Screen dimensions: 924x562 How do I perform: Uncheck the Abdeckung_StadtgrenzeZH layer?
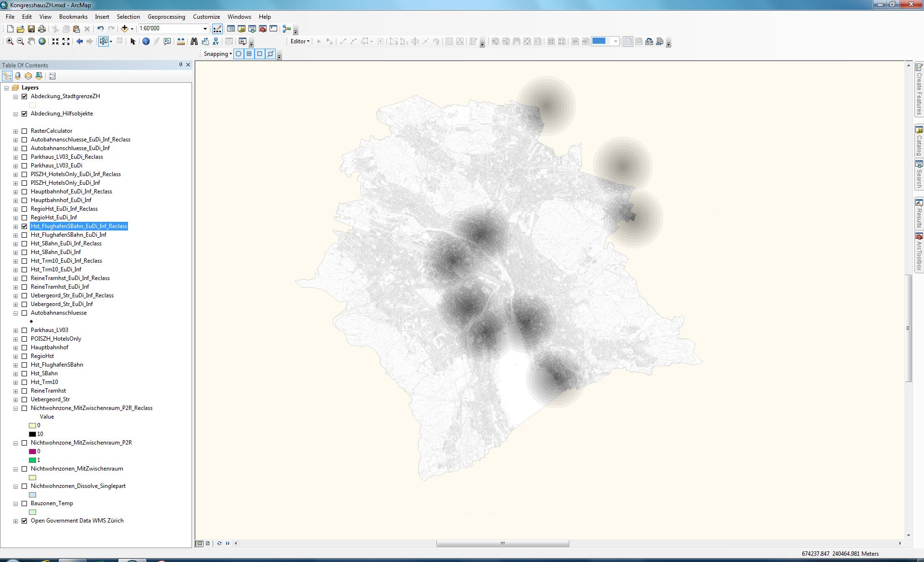click(25, 96)
